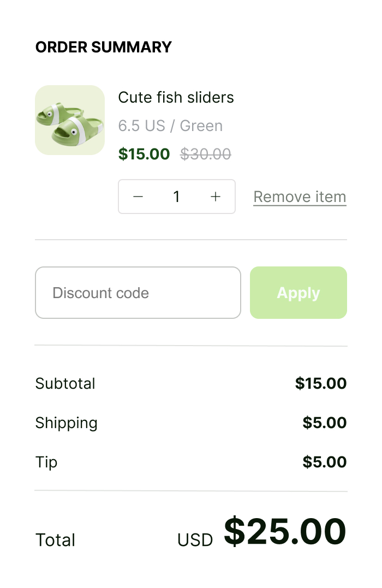
Task: Click the Tip label
Action: pos(46,462)
